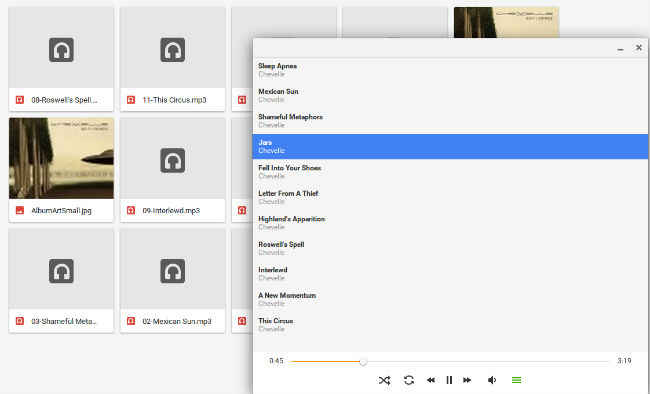Click the 08-Roswell's Spell file name

64,100
